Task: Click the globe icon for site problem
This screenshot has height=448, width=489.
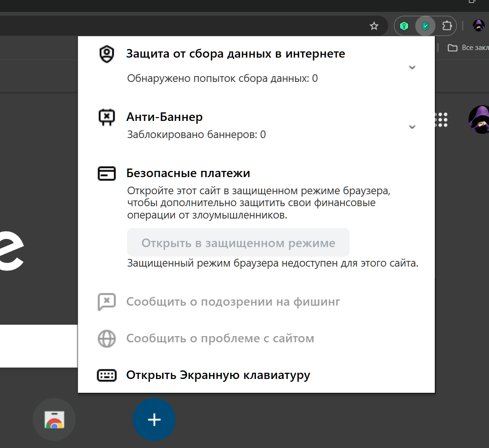Action: pos(107,338)
